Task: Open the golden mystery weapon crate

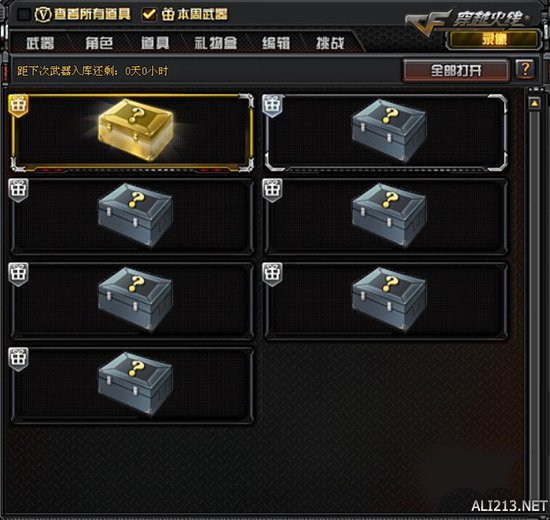Action: coord(135,130)
